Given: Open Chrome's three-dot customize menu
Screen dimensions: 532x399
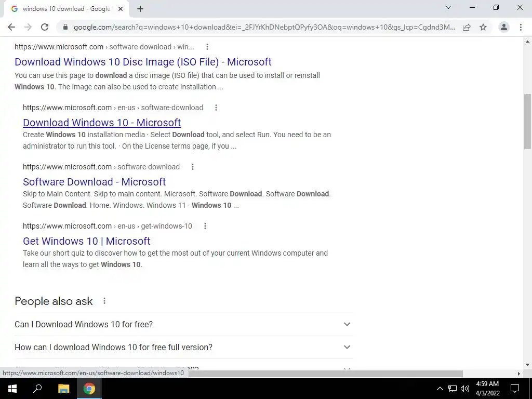Looking at the screenshot, I should (521, 27).
